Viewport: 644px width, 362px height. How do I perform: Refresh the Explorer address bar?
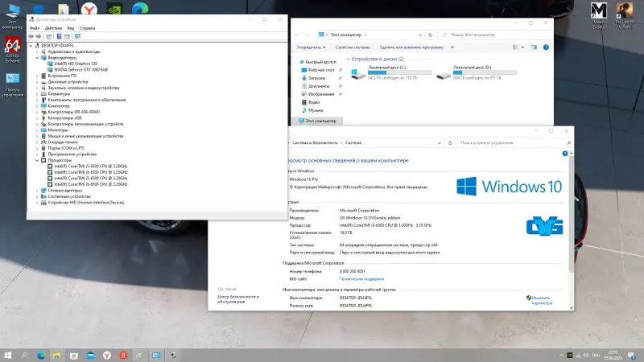[430, 35]
